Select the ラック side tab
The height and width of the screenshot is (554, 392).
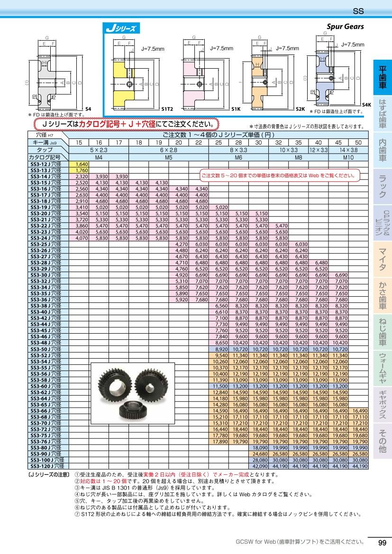pyautogui.click(x=383, y=186)
